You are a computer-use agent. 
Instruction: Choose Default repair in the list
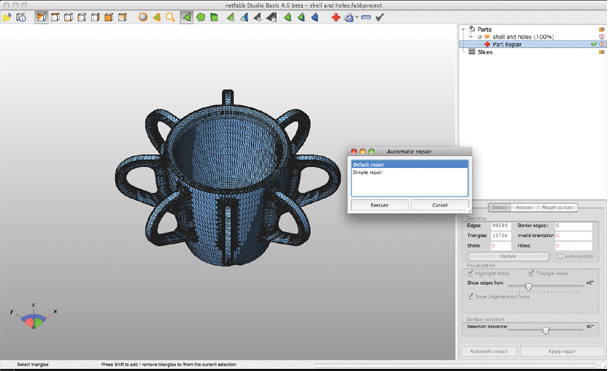pos(410,164)
